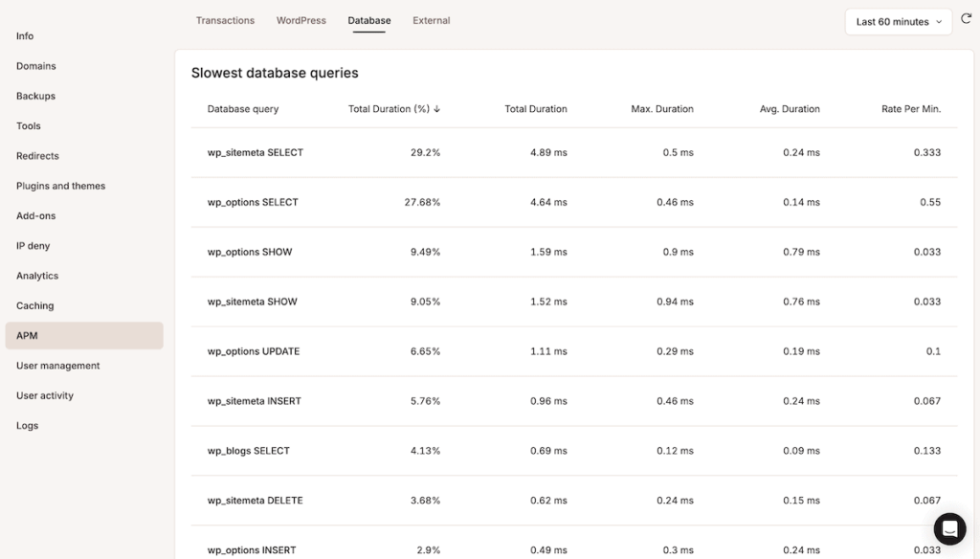The image size is (980, 559).
Task: Open the Caching section
Action: 34,305
